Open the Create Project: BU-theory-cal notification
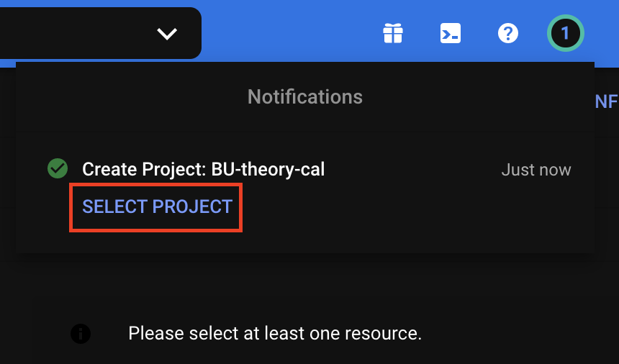 point(203,170)
